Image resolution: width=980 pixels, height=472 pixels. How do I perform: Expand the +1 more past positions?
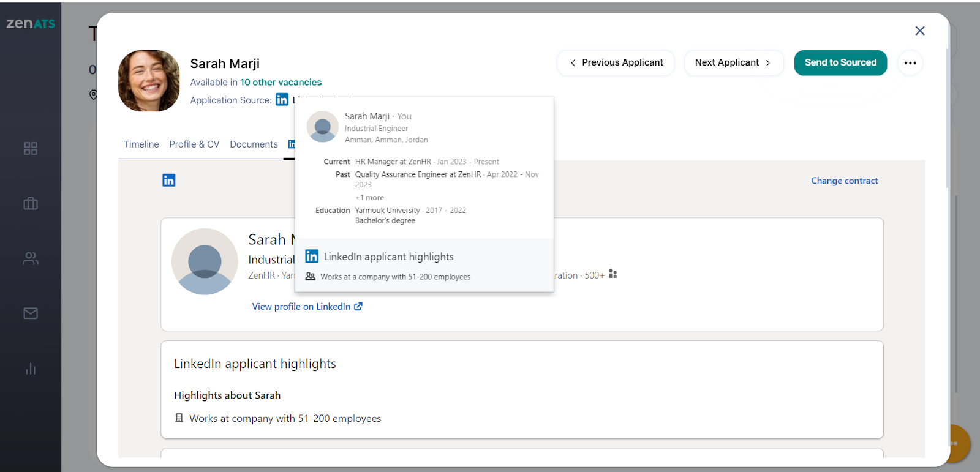(369, 197)
